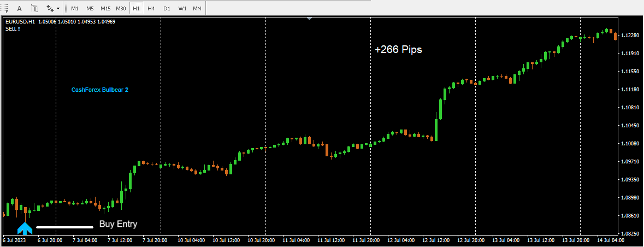Switch to M5 timeframe
This screenshot has height=247, width=644.
pos(90,9)
